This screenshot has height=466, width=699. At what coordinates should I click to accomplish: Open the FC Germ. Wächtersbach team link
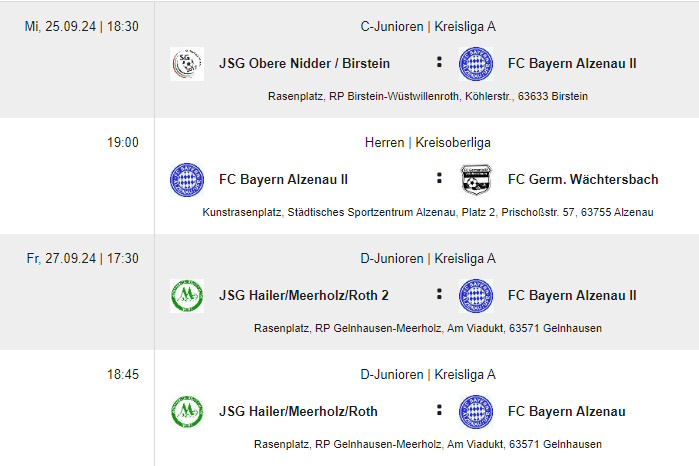click(x=583, y=179)
